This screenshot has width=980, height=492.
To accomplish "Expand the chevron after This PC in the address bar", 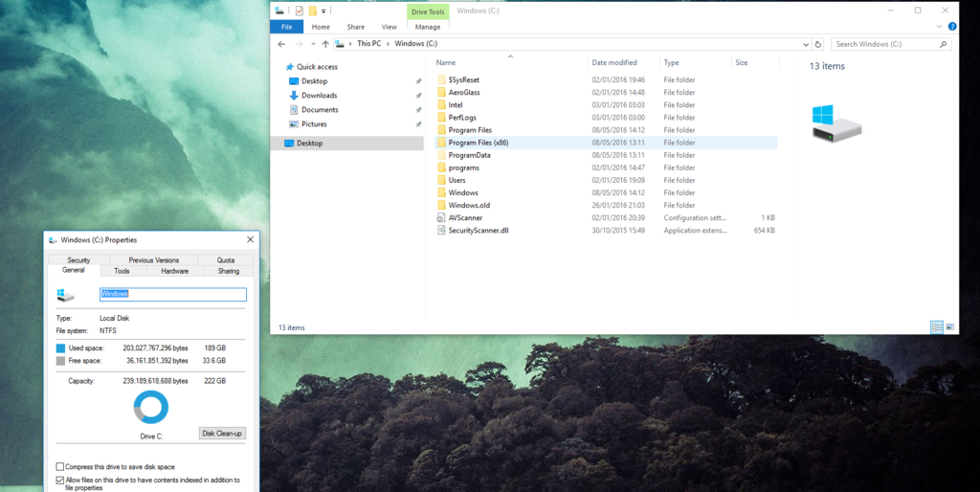I will [x=389, y=44].
